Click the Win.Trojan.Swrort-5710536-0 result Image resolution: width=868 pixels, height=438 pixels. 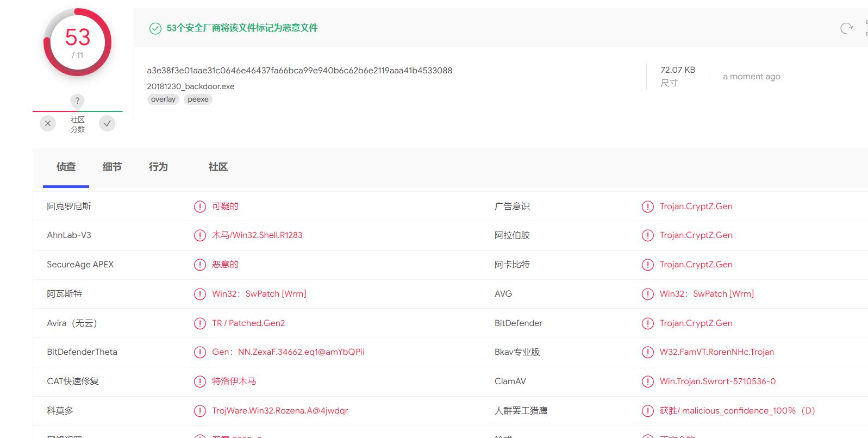tap(718, 381)
